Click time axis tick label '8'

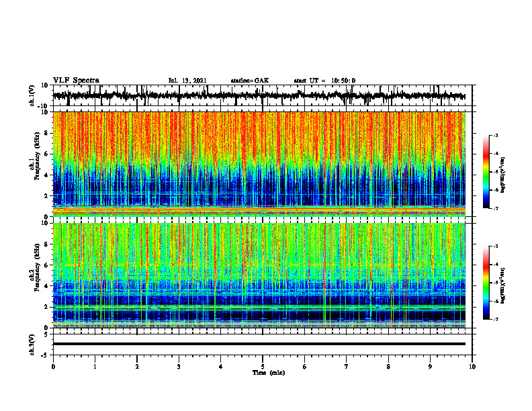388,367
